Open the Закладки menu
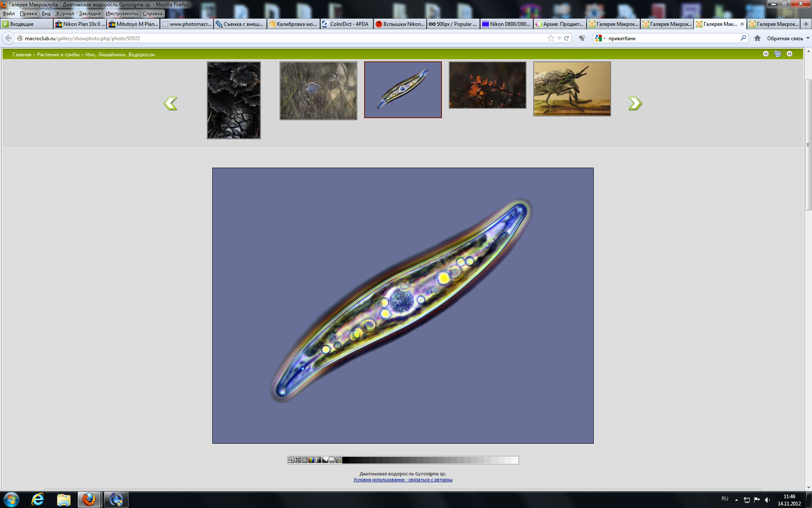The image size is (812, 508). [x=90, y=14]
